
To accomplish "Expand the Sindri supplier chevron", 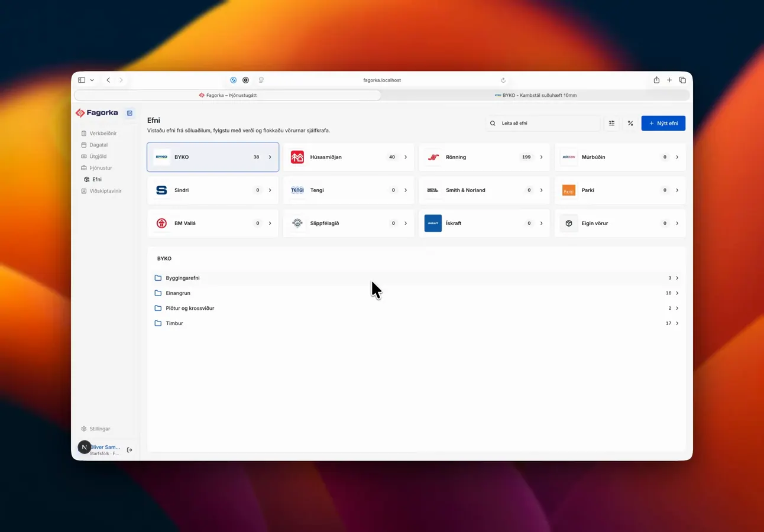I will click(270, 190).
